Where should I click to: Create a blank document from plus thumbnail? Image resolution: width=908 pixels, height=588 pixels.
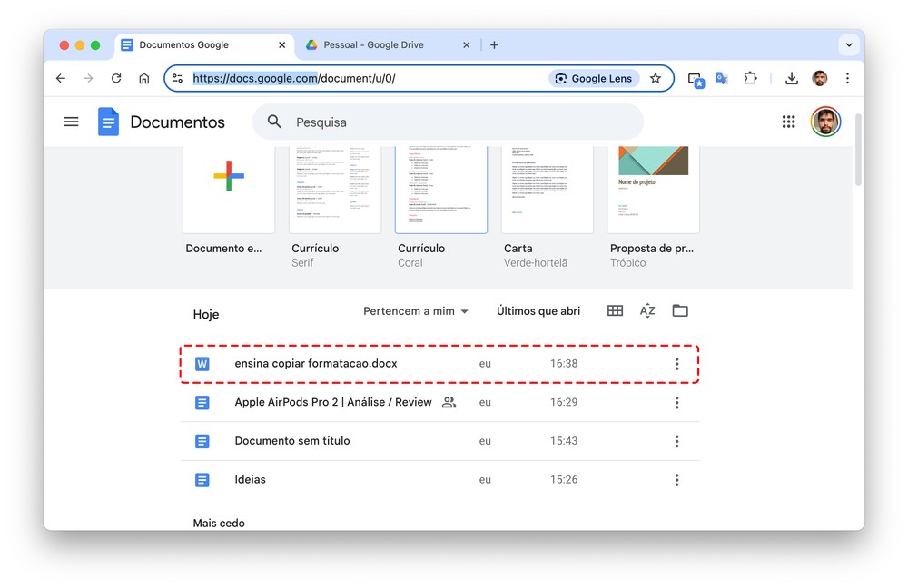[x=229, y=190]
